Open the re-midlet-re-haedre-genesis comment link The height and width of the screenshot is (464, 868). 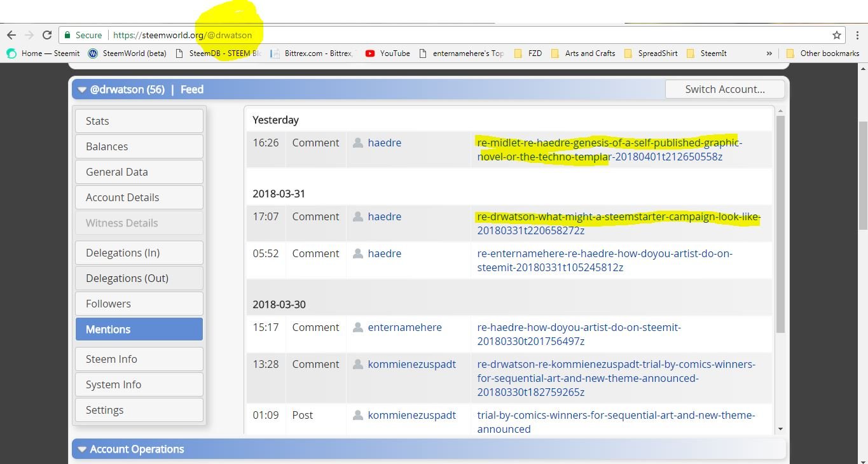(610, 150)
